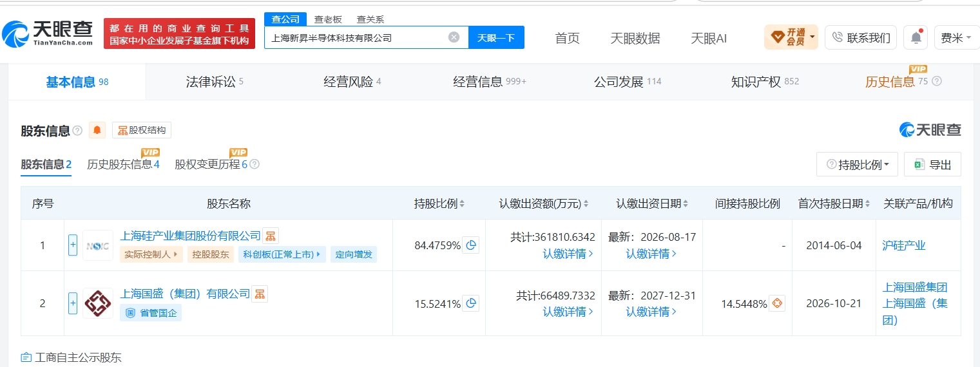Open the 费米 user account dropdown
This screenshot has height=367, width=980.
click(957, 37)
